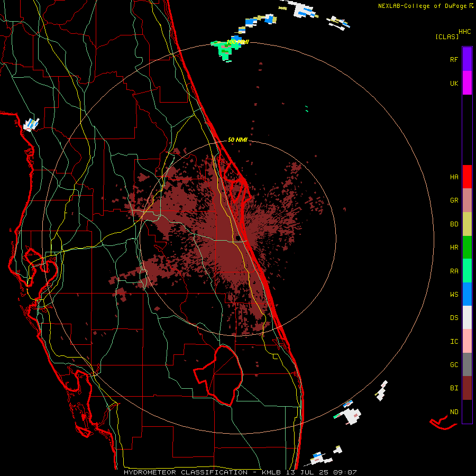Click the ND black legend swatch
The image size is (476, 476).
click(x=467, y=411)
